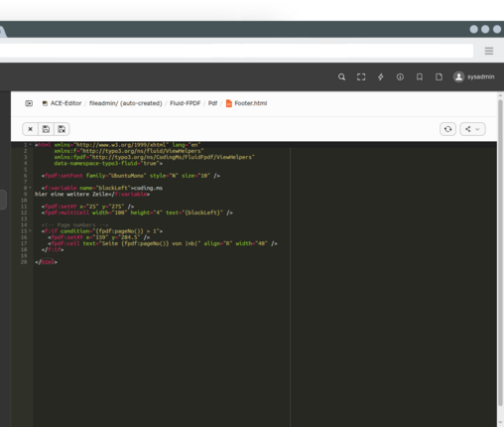Viewport: 504px width, 427px height.
Task: Collapse the code fold on line 1
Action: 31,145
